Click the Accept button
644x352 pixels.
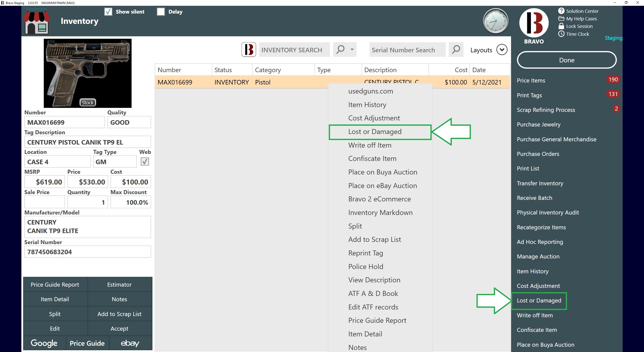point(119,328)
